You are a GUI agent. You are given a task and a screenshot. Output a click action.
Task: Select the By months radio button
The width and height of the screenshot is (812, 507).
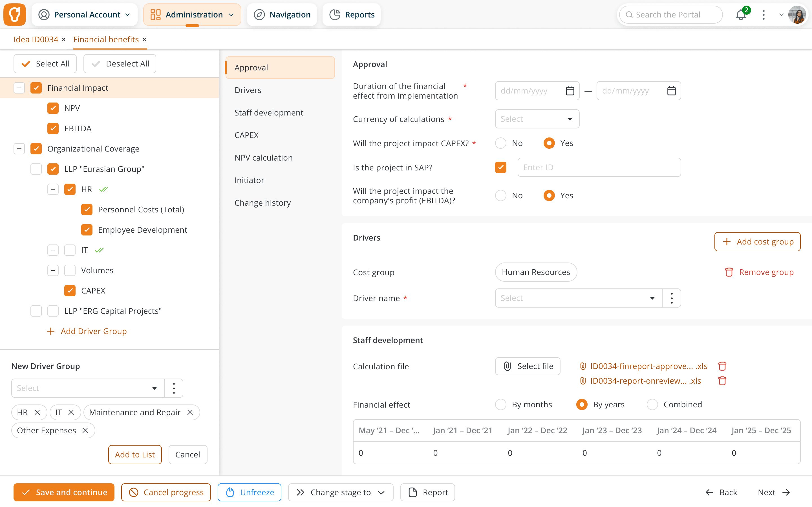[501, 404]
